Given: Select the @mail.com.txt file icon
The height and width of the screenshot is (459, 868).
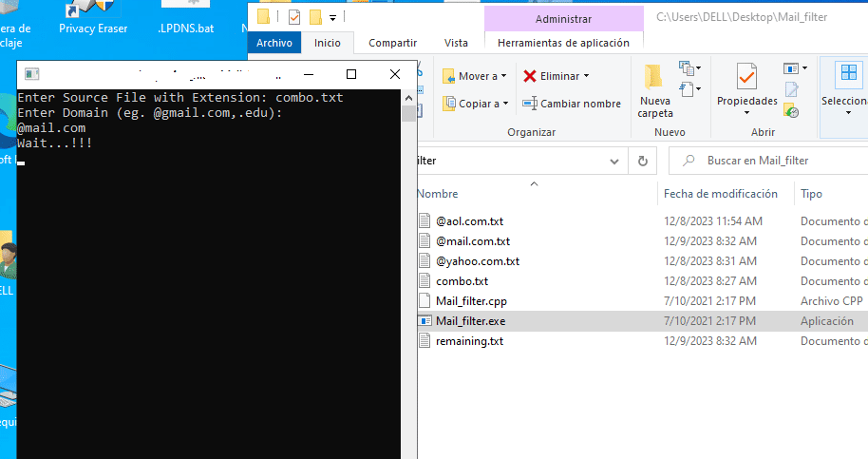Looking at the screenshot, I should 425,240.
